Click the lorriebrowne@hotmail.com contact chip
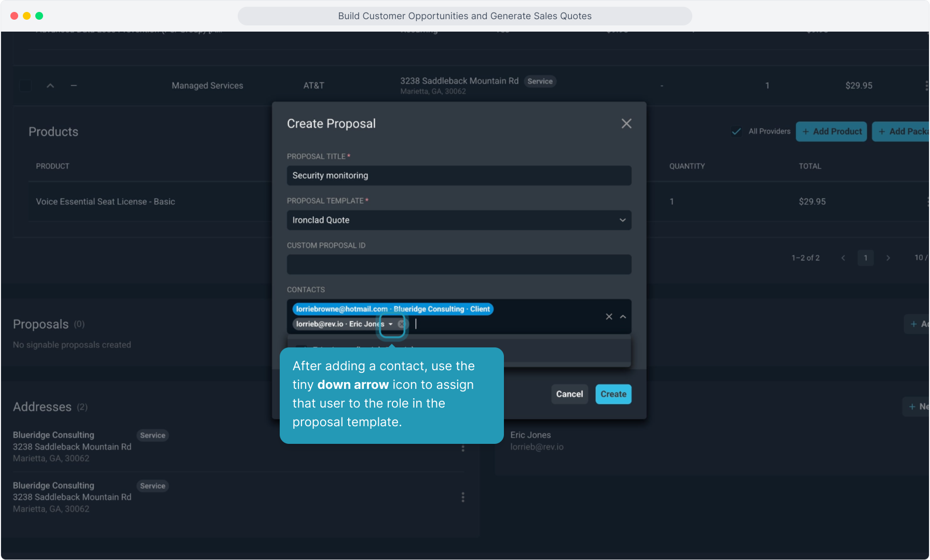The height and width of the screenshot is (560, 930). tap(392, 309)
